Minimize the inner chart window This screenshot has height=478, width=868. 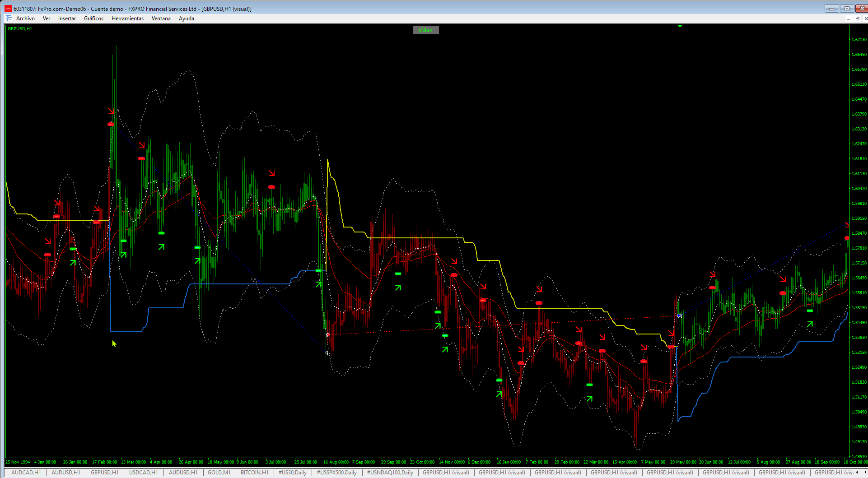[849, 19]
